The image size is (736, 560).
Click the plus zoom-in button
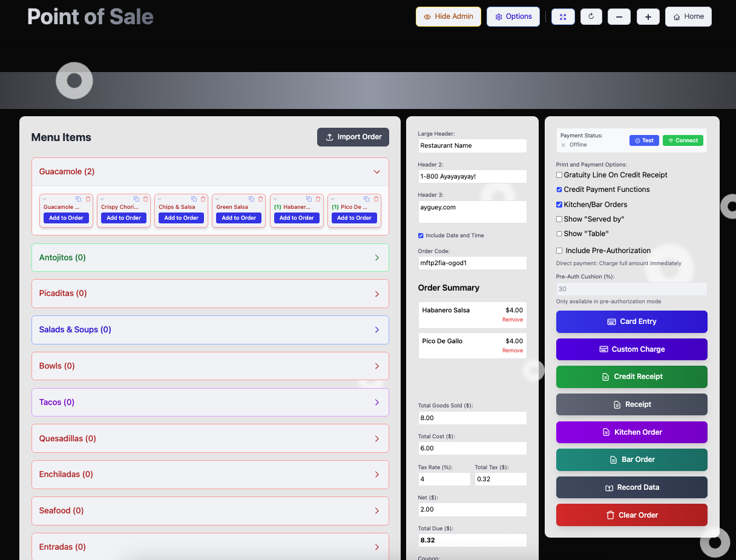pyautogui.click(x=648, y=17)
